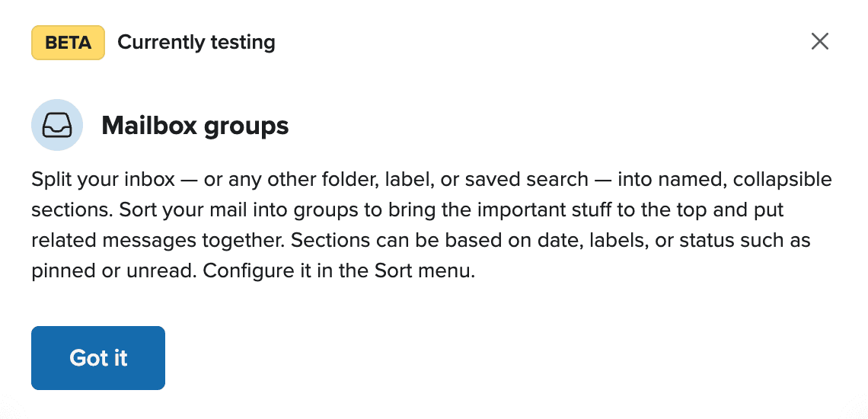Click the phrase related messages together

click(158, 241)
